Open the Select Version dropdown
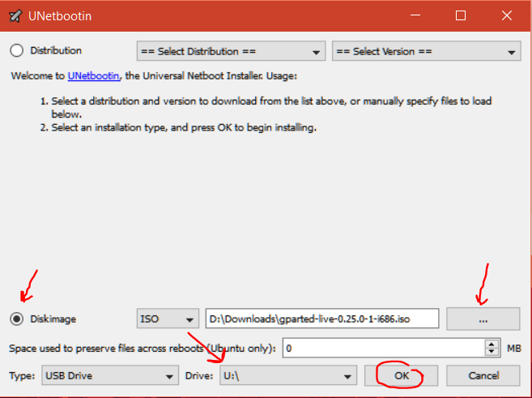 tap(427, 51)
